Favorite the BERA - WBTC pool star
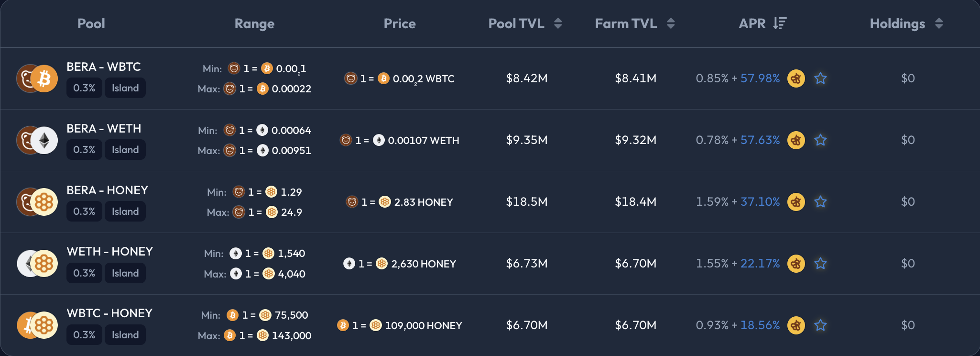Image resolution: width=980 pixels, height=356 pixels. [820, 78]
